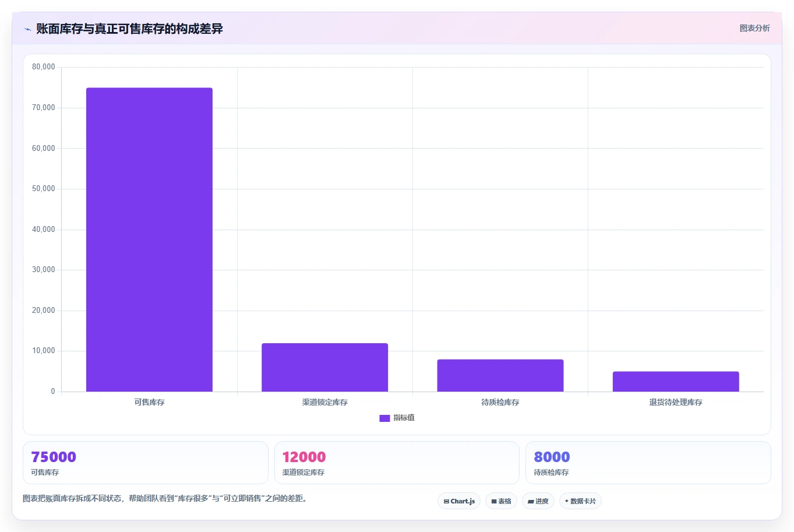
Task: Click 可售库存 caption under 75000
Action: (45, 473)
